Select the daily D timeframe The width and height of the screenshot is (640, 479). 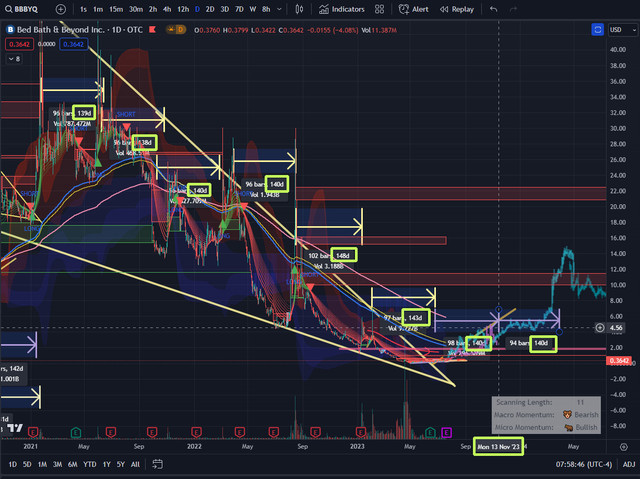[197, 9]
